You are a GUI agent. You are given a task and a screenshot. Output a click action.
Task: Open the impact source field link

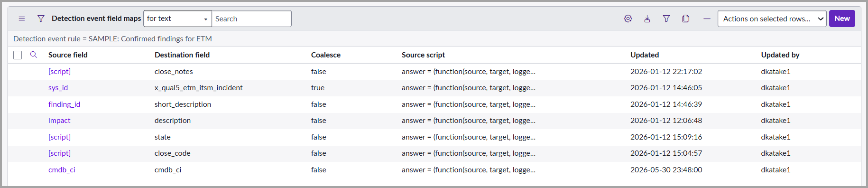coord(59,121)
